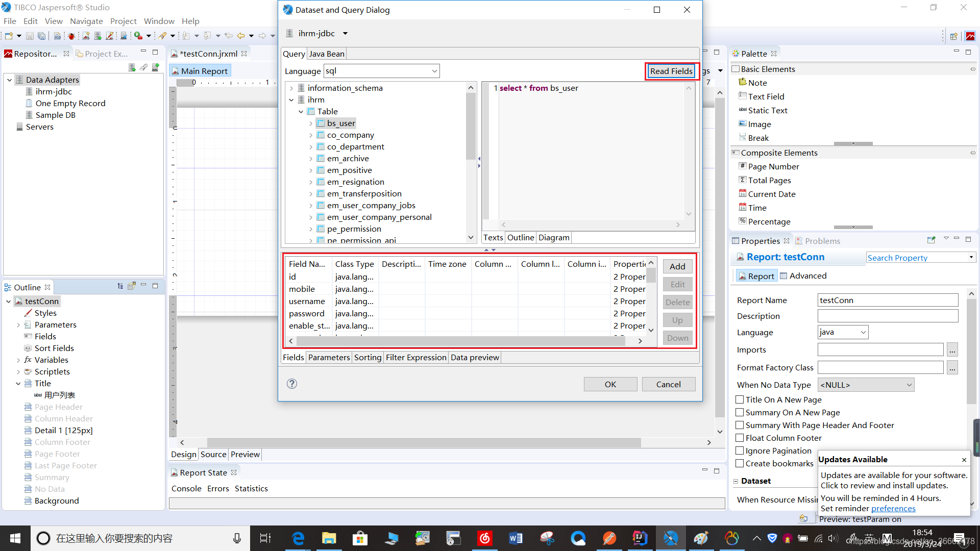Close the Updates Available notification
The height and width of the screenshot is (551, 980).
click(x=964, y=460)
